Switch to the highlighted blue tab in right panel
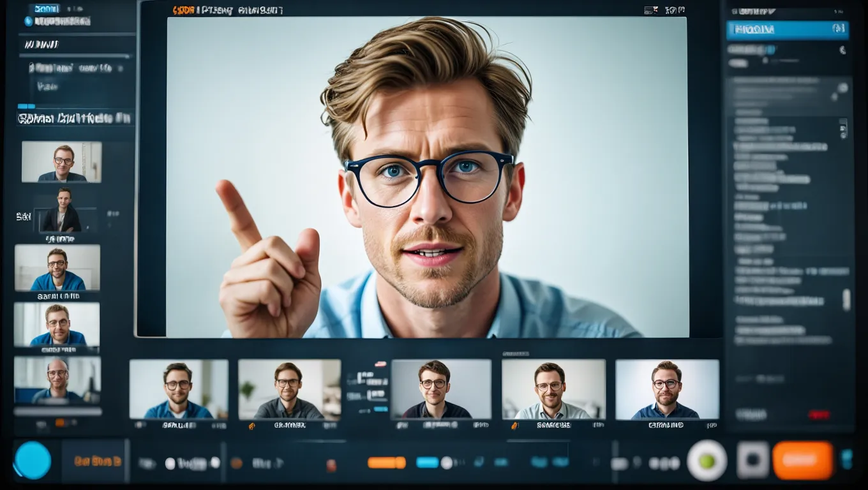The image size is (868, 490). (x=787, y=29)
